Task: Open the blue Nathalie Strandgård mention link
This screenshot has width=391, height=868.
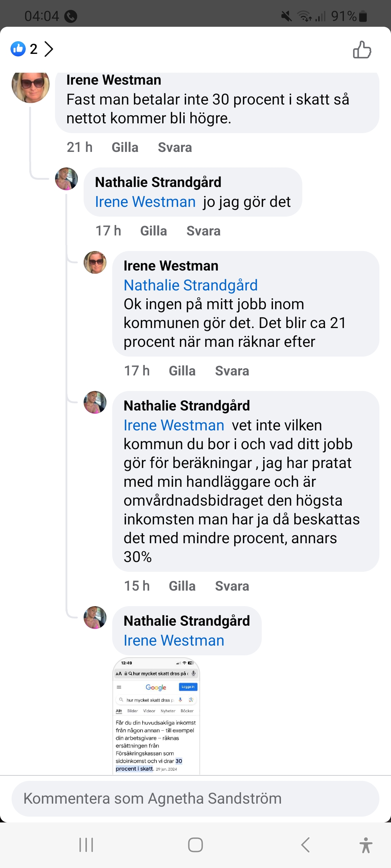Action: [x=191, y=285]
